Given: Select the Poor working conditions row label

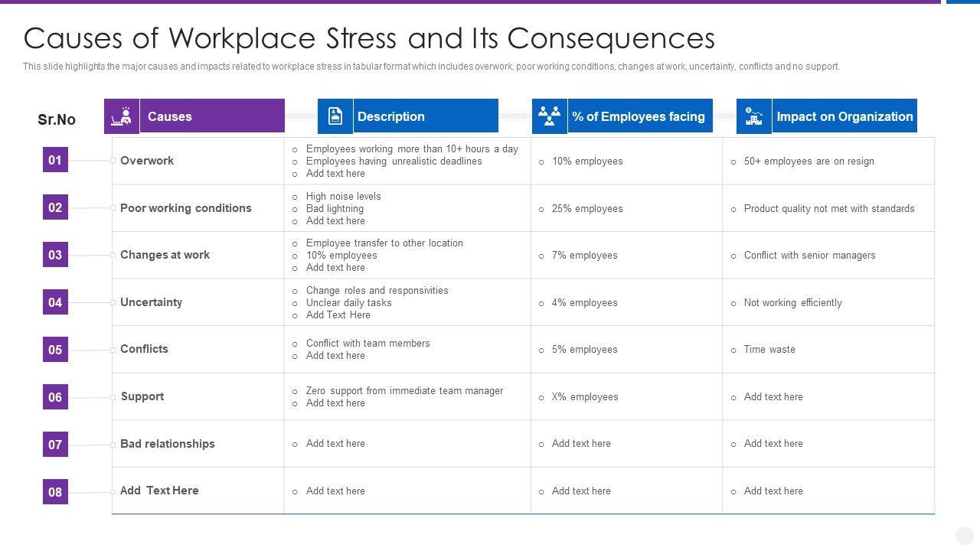Looking at the screenshot, I should [186, 208].
